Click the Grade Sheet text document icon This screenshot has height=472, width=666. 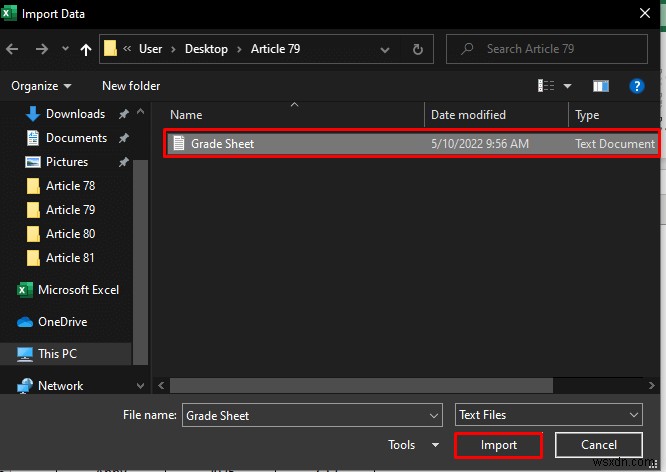click(x=179, y=143)
